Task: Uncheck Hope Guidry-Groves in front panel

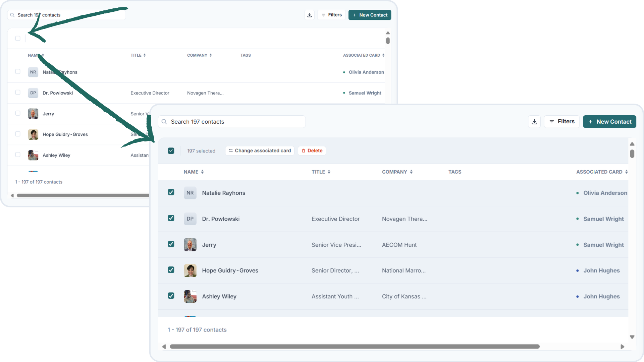Action: (x=171, y=270)
